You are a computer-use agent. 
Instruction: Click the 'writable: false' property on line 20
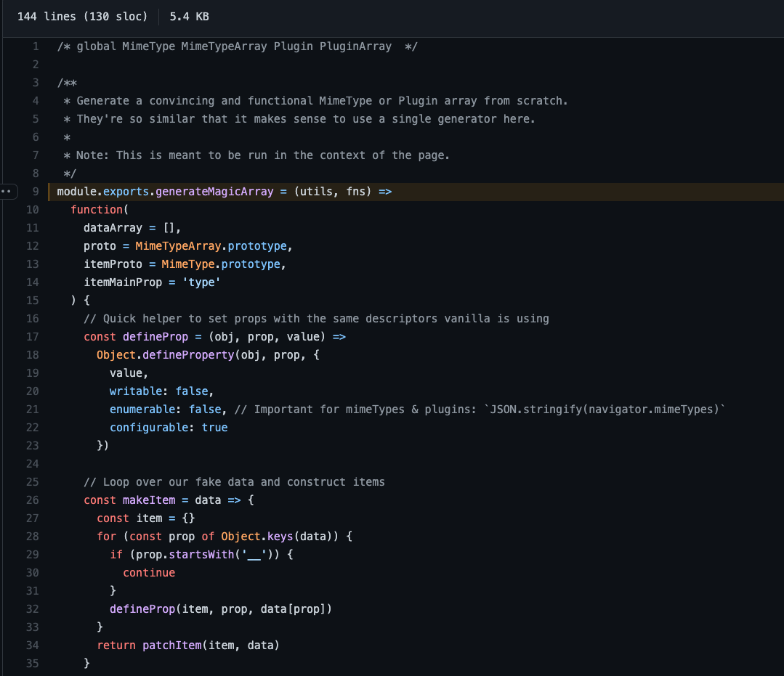(x=160, y=391)
